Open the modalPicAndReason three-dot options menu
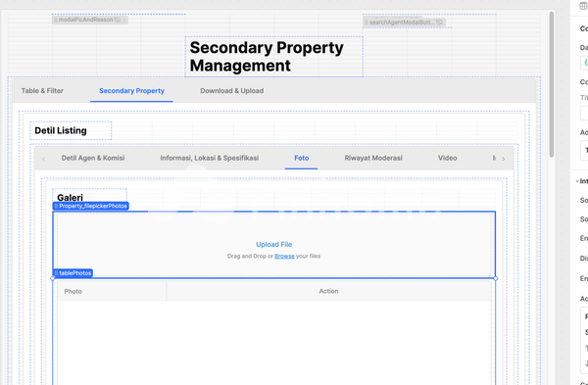Image resolution: width=588 pixels, height=385 pixels. (124, 20)
